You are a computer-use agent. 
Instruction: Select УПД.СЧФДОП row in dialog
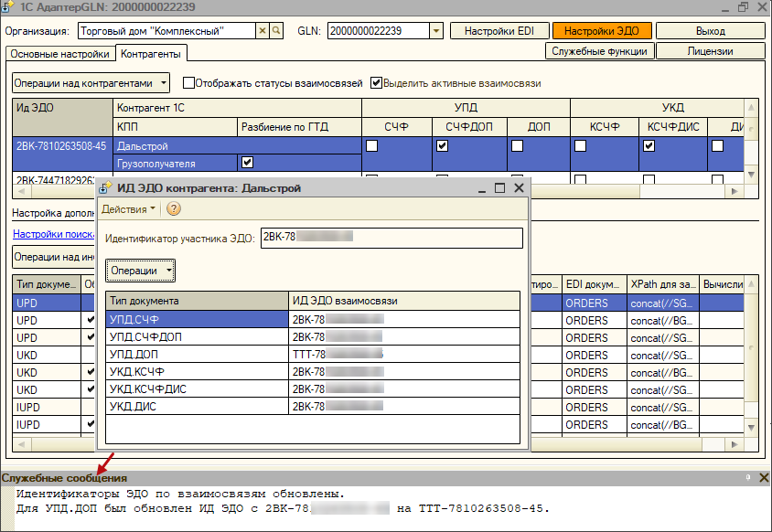click(x=313, y=337)
